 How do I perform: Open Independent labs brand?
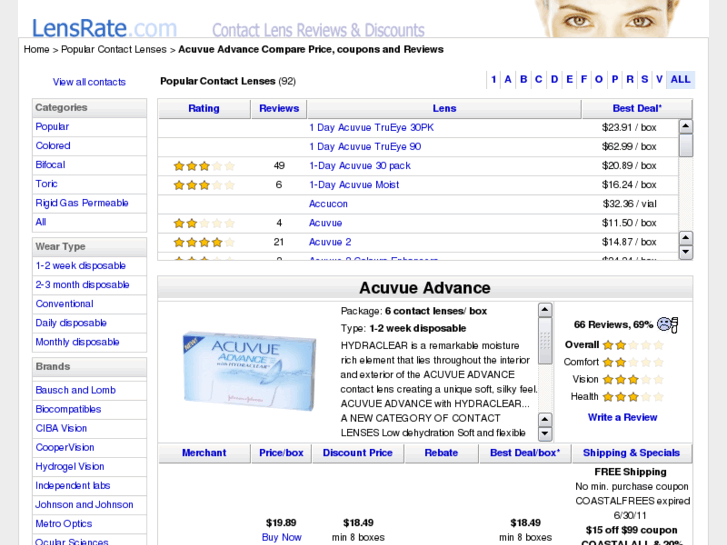click(x=73, y=486)
